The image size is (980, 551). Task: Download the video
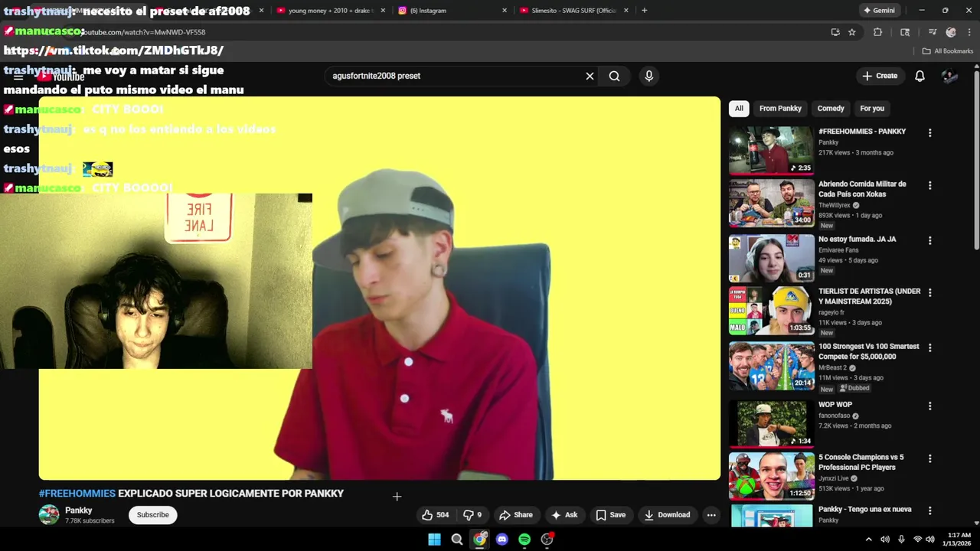(x=668, y=515)
